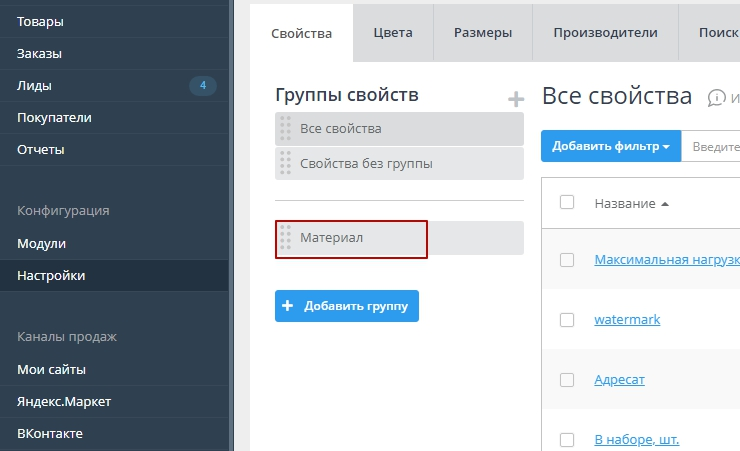Click the filter search input field
This screenshot has height=451, width=740.
pyautogui.click(x=713, y=146)
